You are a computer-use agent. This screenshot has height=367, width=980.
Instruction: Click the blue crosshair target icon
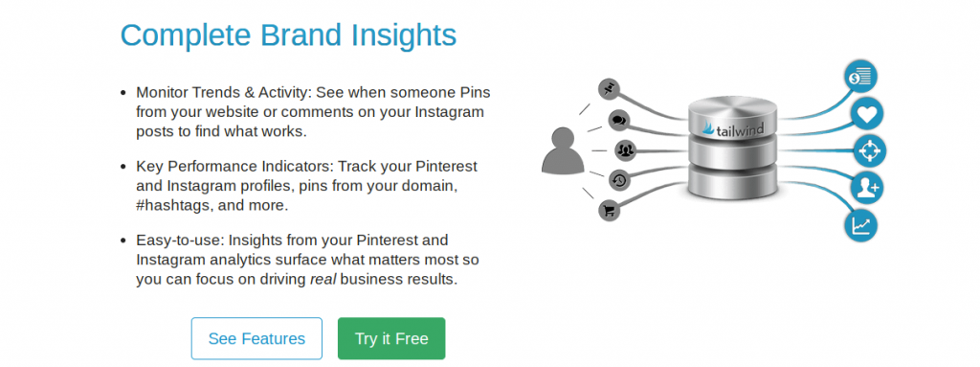click(x=869, y=151)
